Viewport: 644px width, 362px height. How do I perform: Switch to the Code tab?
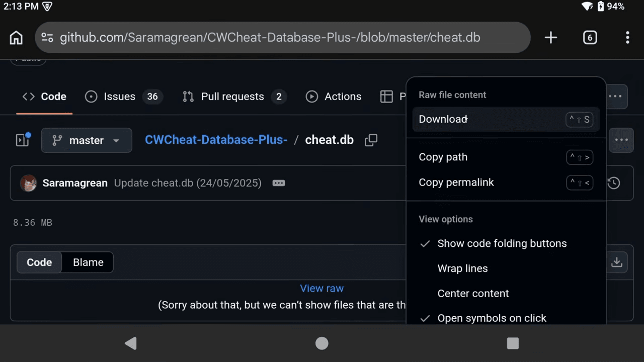tap(44, 97)
